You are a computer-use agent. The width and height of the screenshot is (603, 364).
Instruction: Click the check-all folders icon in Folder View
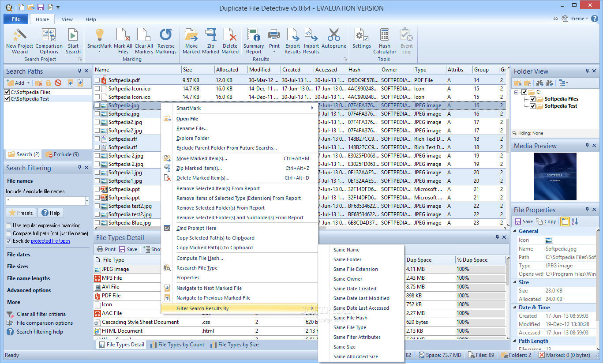pos(518,83)
